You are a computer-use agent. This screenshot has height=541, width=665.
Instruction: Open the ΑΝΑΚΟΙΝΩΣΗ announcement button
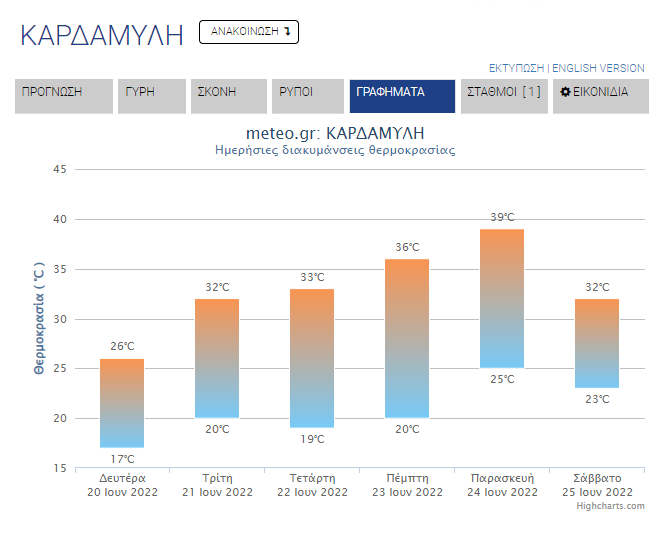coord(249,32)
